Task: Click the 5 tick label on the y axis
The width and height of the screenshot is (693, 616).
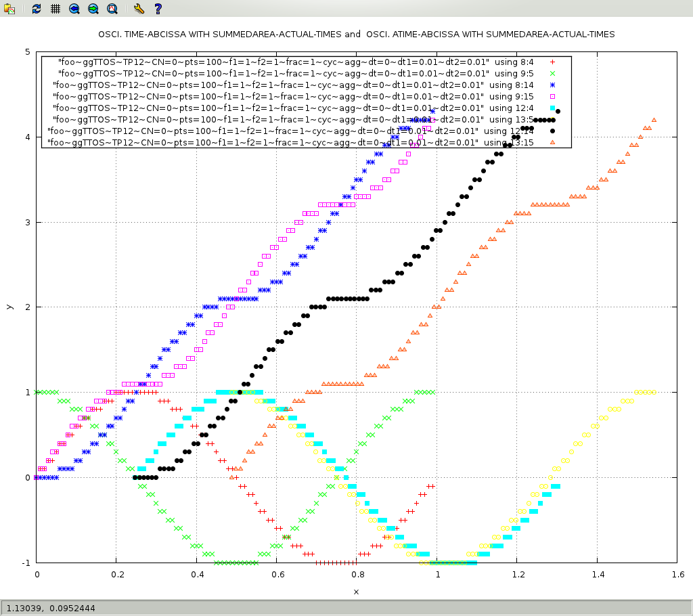Action: click(x=27, y=52)
